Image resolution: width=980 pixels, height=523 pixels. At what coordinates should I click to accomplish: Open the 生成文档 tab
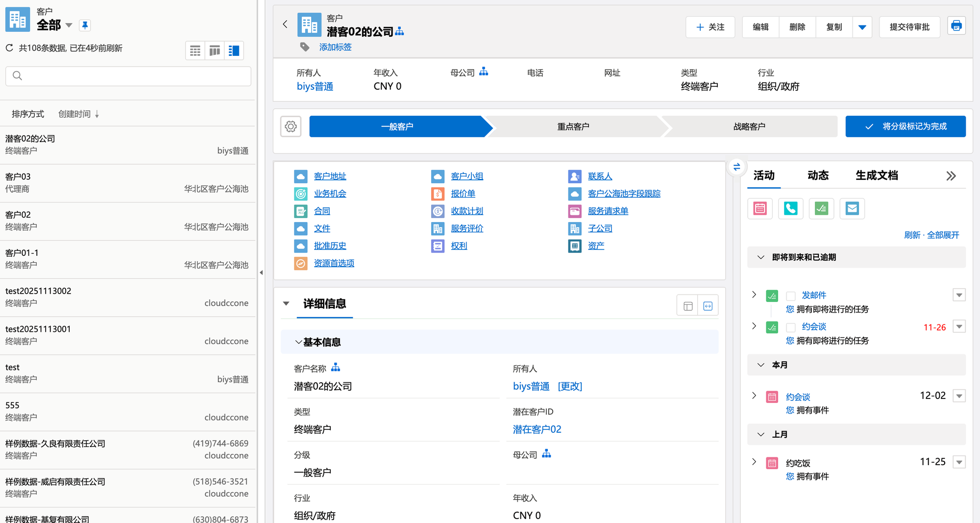tap(877, 175)
